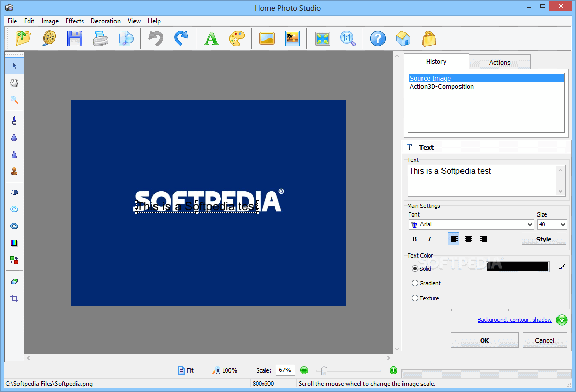Select the crop tool in sidebar
576x392 pixels.
(14, 298)
